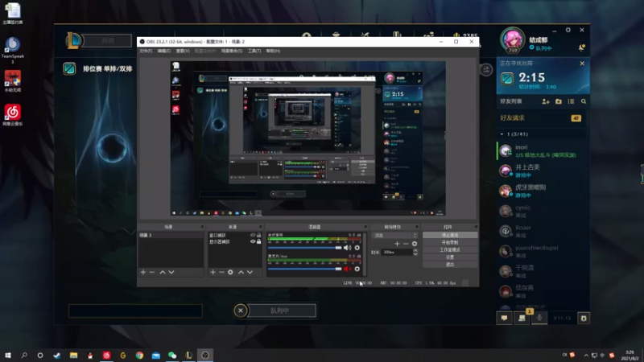Open OBS 文件(F) menu
Viewport: 644px width, 362px height.
(x=146, y=51)
